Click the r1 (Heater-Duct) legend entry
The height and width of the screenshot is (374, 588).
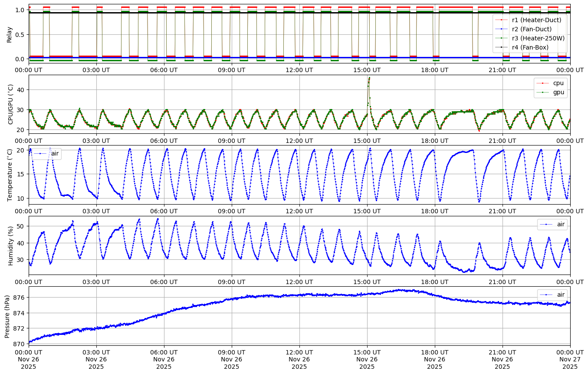[x=536, y=20]
